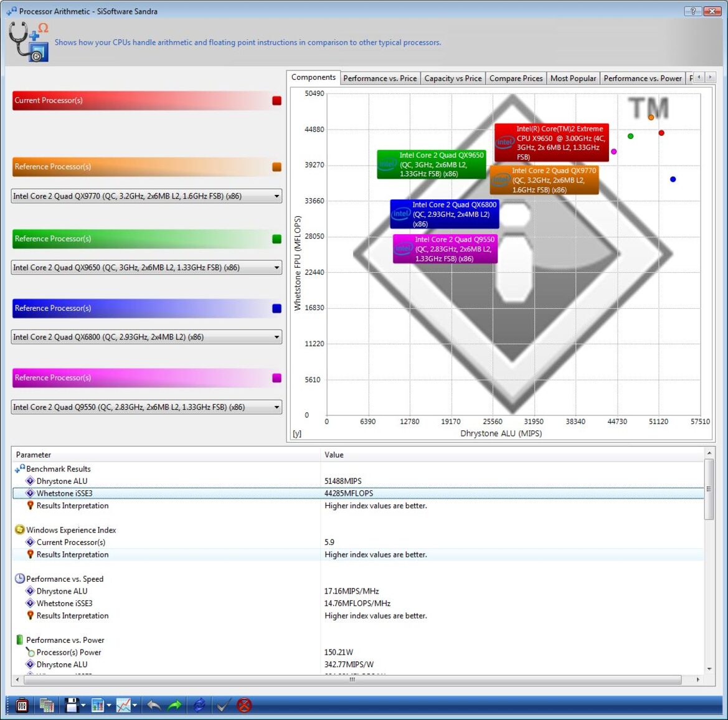
Task: Open the dropdown arrow next to save icon
Action: click(x=83, y=706)
